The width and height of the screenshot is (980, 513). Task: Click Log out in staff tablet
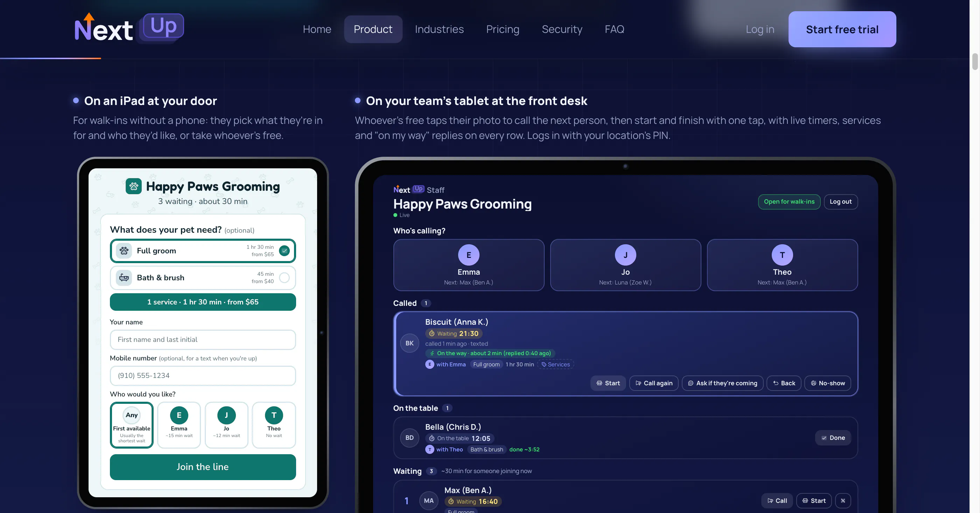[840, 202]
